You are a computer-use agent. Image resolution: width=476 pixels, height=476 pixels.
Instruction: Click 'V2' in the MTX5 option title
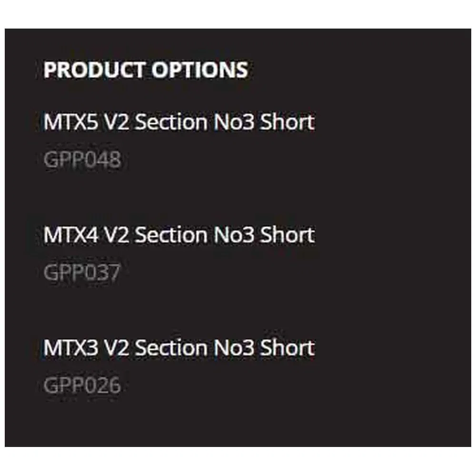coord(117,122)
